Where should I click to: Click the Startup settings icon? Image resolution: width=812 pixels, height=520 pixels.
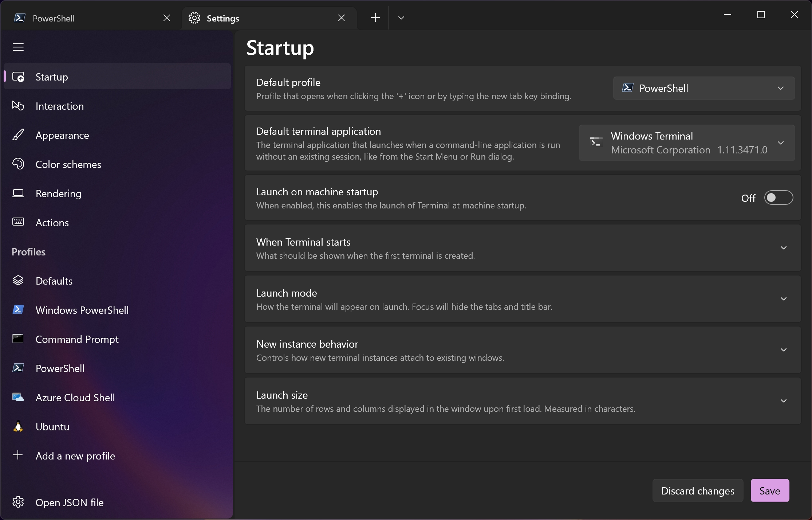point(18,77)
